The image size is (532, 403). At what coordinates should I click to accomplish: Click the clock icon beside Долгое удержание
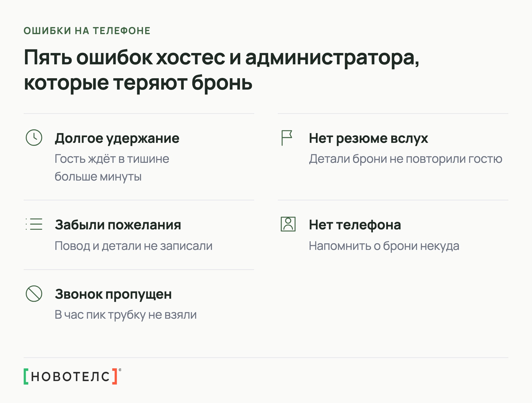[x=34, y=138]
